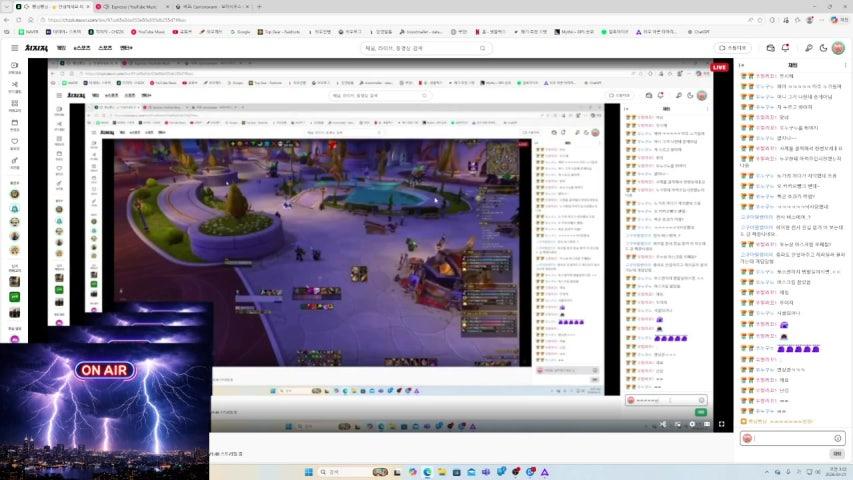The height and width of the screenshot is (480, 853).
Task: Select the third Chzzk header menu item
Action: point(105,48)
